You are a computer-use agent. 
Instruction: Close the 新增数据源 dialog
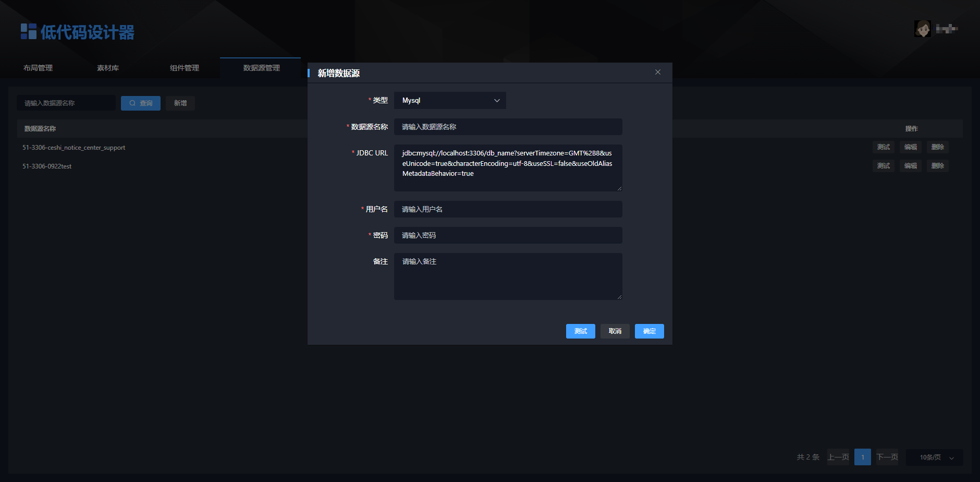click(658, 72)
